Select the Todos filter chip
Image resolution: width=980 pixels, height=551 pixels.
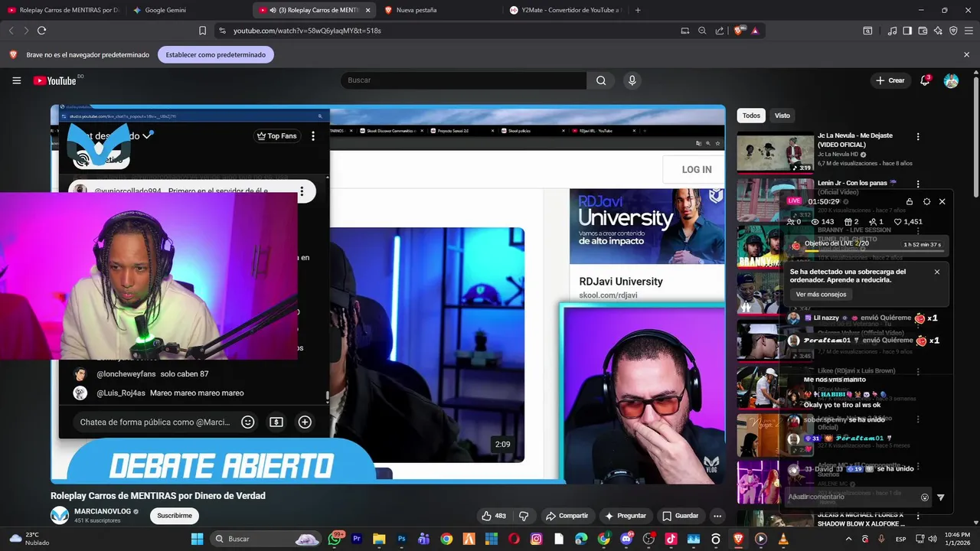(x=751, y=116)
